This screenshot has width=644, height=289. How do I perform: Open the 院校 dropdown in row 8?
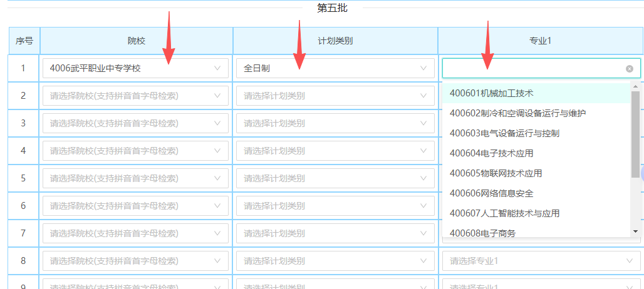135,261
